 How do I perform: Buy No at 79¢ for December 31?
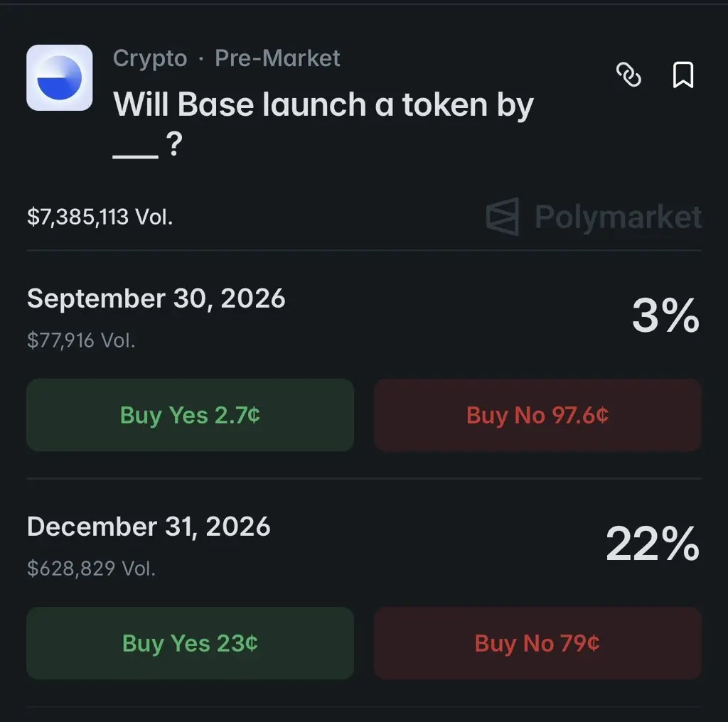tap(537, 643)
